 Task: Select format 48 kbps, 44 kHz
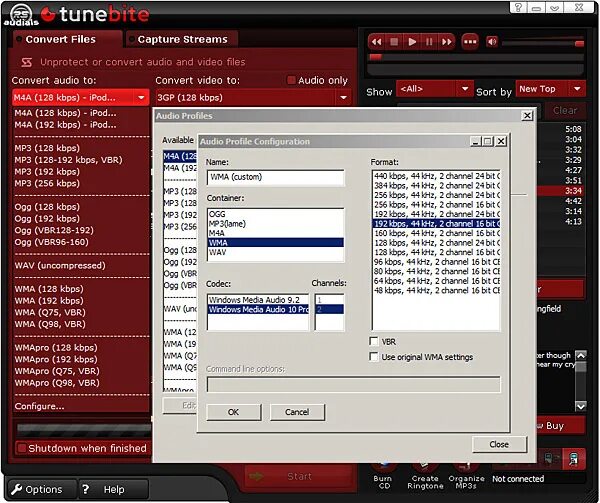pos(436,290)
